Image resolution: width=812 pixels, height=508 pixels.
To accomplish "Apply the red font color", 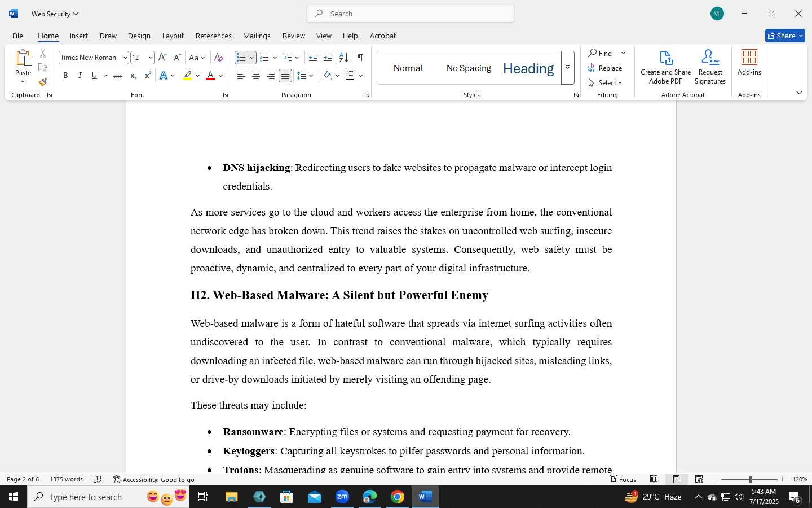I will pyautogui.click(x=210, y=76).
